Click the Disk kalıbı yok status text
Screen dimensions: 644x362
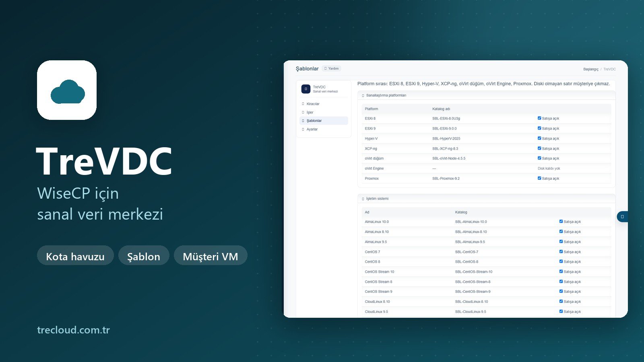[x=549, y=169]
